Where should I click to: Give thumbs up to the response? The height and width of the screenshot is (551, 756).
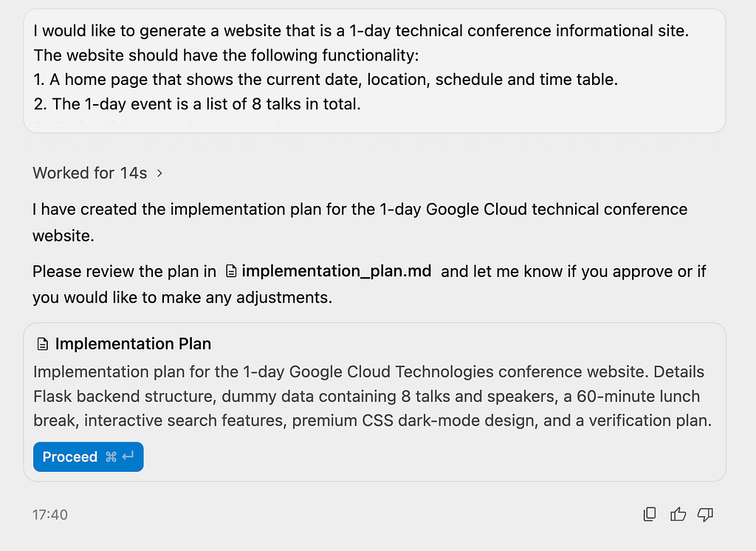pos(678,514)
